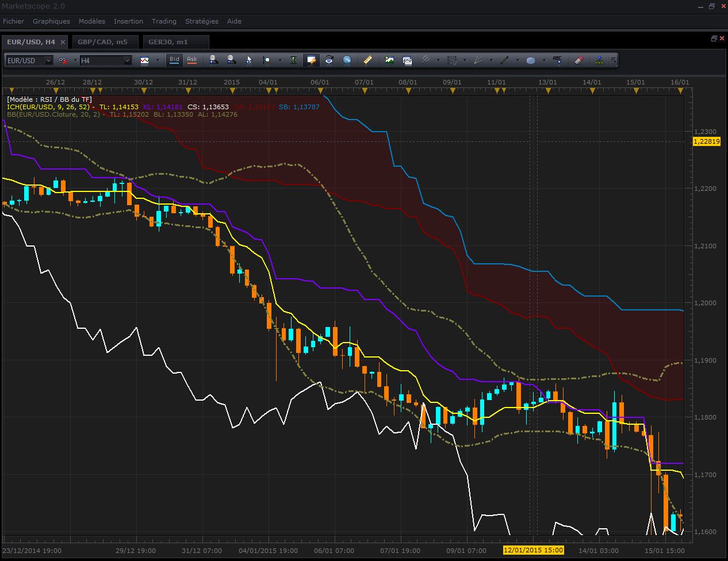
Task: Click the SB: 1,13787 Ichimoku value
Action: click(x=299, y=107)
